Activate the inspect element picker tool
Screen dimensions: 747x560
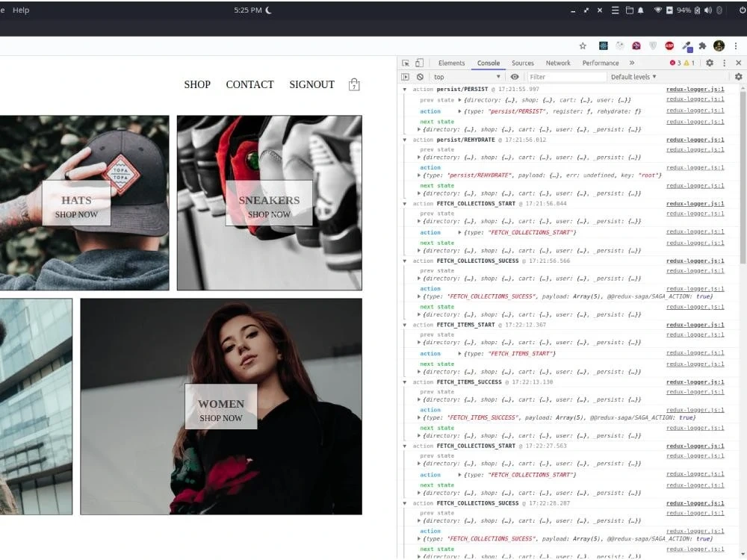pos(406,63)
